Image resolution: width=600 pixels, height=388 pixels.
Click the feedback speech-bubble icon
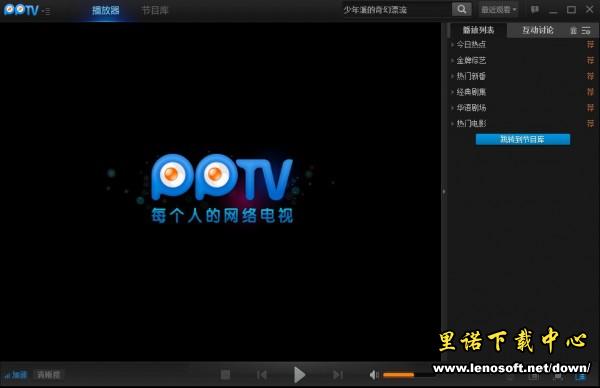[x=535, y=10]
